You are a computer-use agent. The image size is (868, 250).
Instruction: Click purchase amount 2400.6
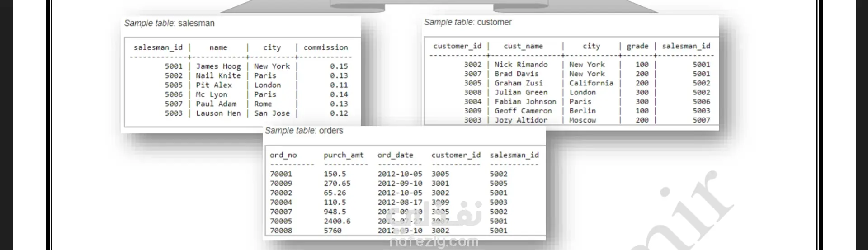337,222
